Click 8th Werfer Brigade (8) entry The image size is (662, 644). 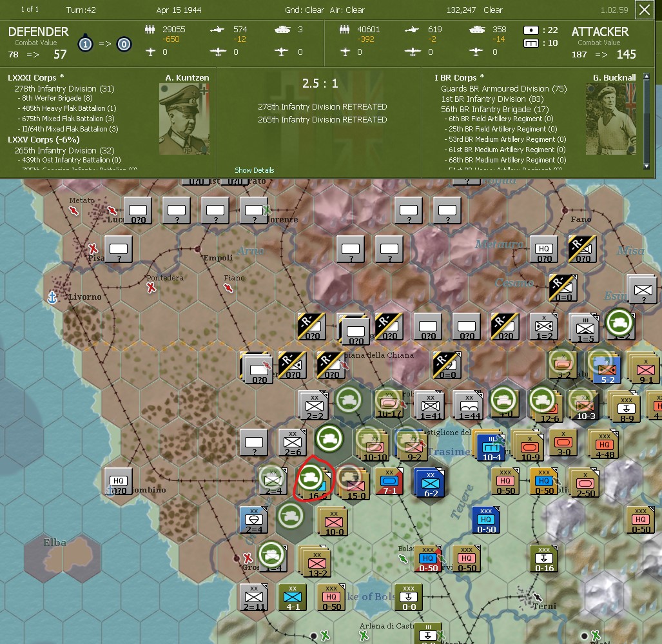pyautogui.click(x=55, y=98)
